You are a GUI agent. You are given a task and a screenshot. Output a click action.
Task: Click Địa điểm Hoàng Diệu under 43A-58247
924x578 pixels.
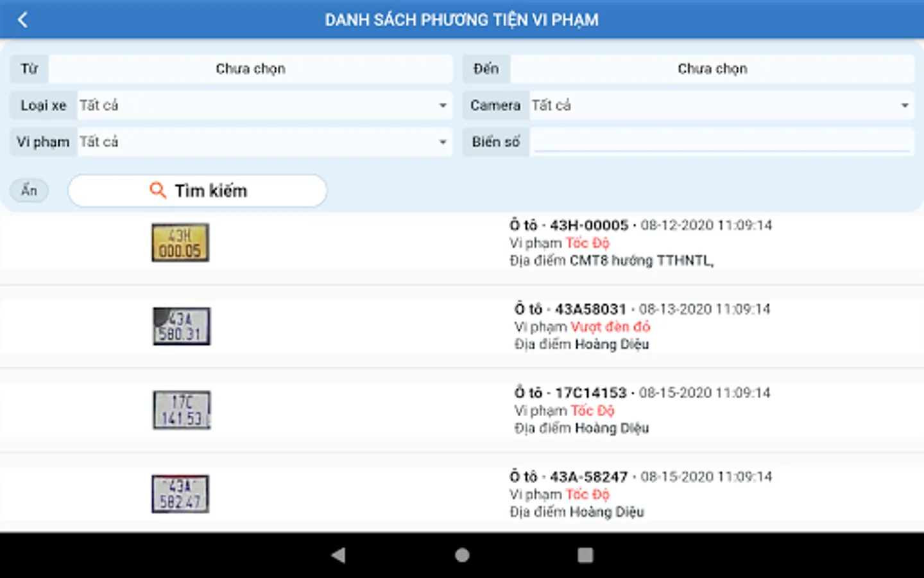click(576, 512)
